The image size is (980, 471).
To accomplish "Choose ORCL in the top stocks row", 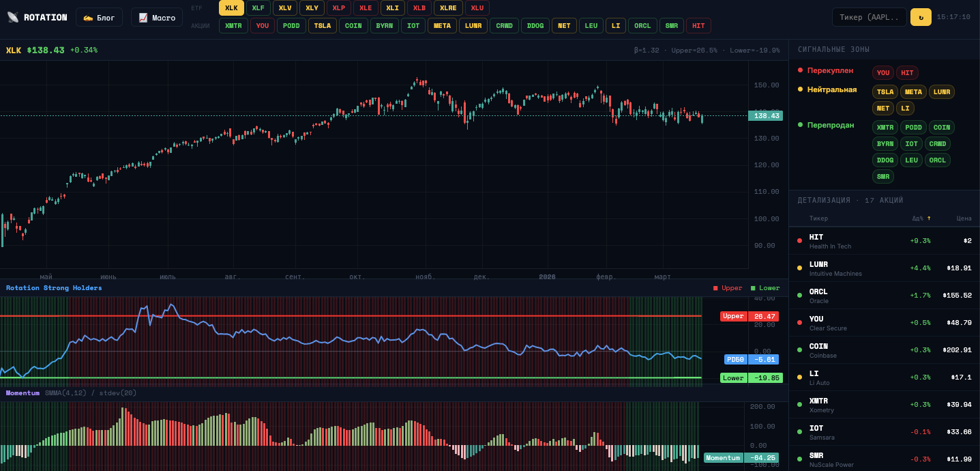I will tap(642, 26).
